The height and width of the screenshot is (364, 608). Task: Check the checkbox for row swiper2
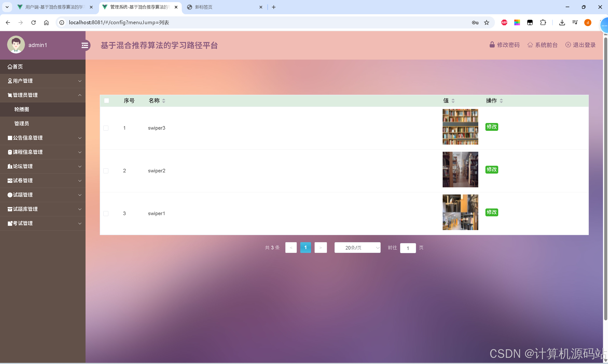click(106, 170)
